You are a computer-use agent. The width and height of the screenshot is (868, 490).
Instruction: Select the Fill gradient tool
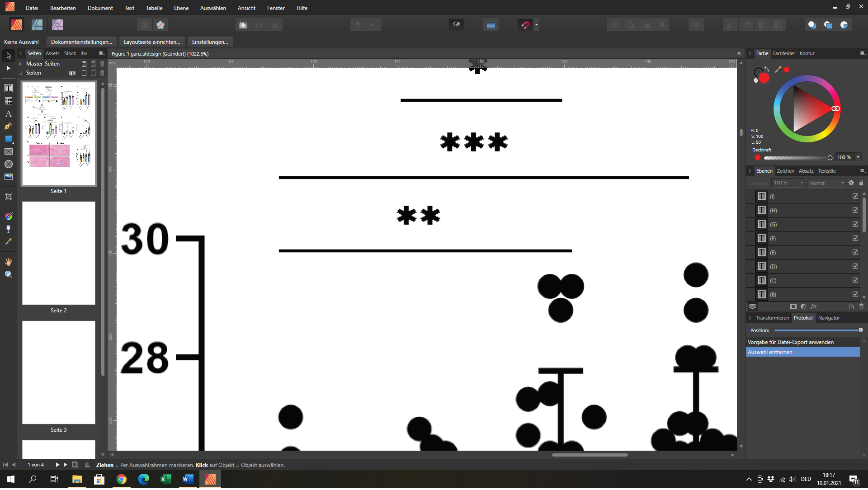pyautogui.click(x=9, y=217)
